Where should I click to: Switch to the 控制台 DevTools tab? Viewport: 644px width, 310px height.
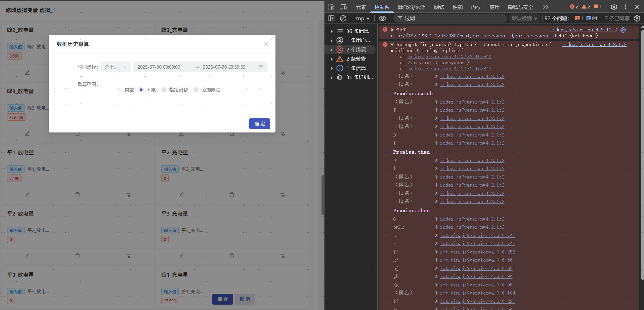[382, 7]
